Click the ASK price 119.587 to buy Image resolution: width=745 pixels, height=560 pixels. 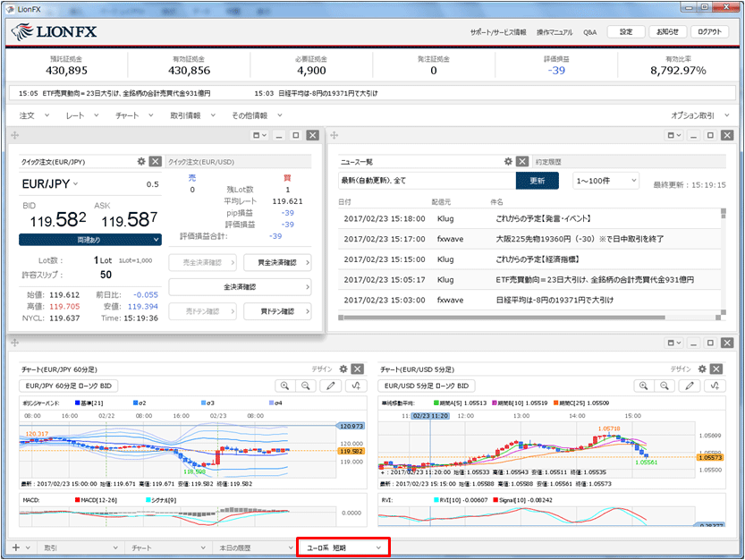pyautogui.click(x=129, y=220)
